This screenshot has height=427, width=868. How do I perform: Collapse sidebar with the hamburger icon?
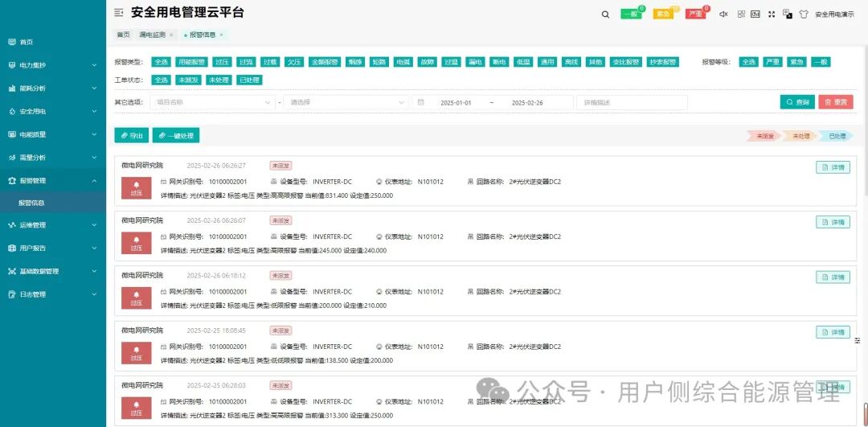118,13
